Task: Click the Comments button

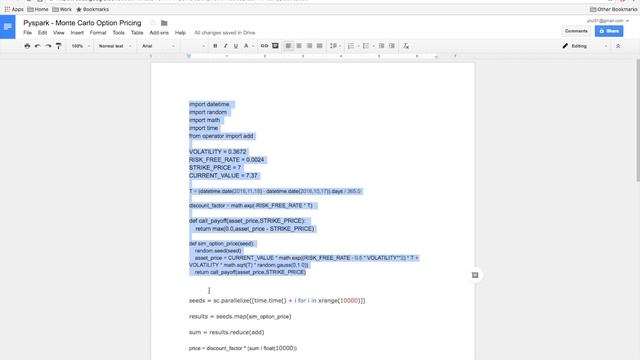Action: [576, 31]
